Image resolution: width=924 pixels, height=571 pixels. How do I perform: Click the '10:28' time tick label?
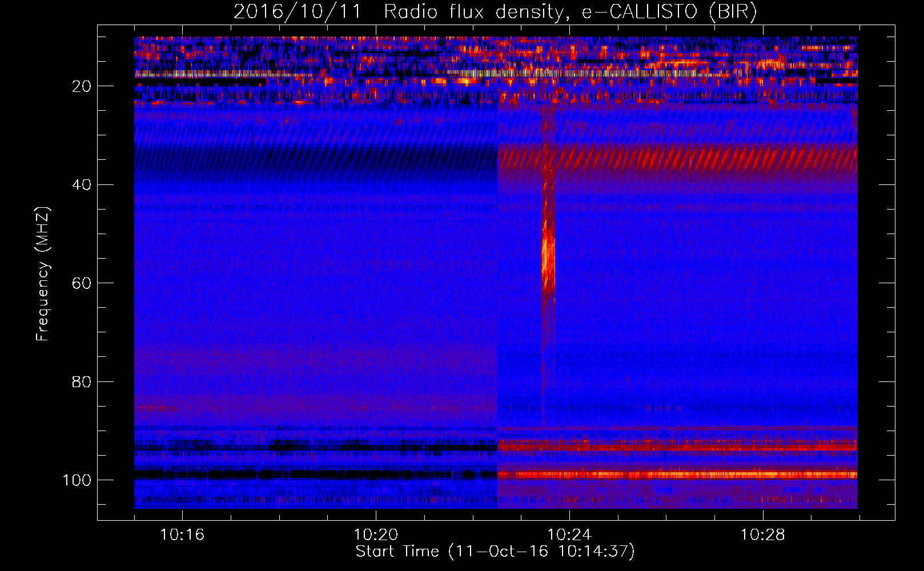tap(763, 535)
